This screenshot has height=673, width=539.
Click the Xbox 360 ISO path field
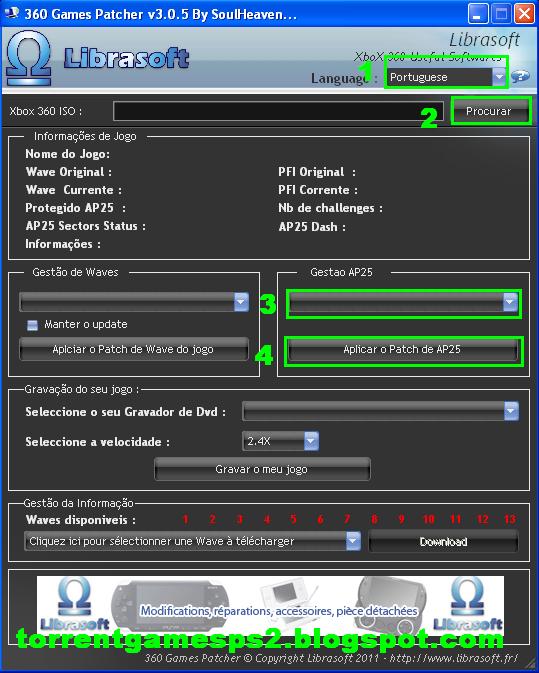click(278, 111)
